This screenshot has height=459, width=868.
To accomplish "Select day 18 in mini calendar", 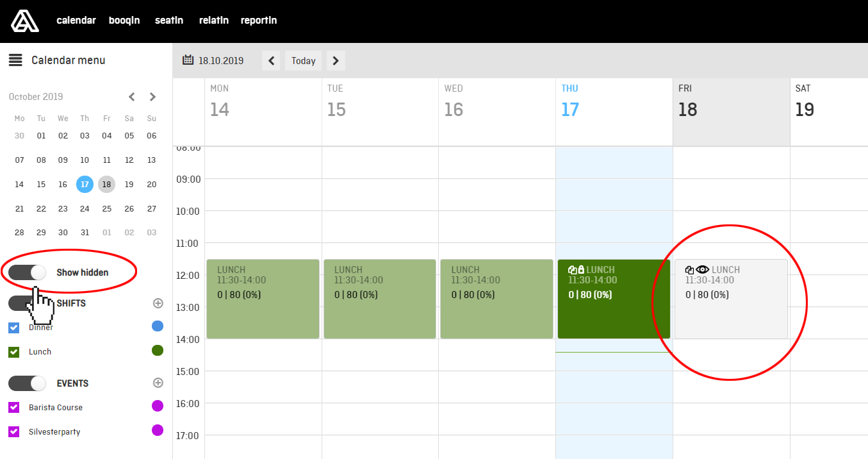I will pos(106,184).
